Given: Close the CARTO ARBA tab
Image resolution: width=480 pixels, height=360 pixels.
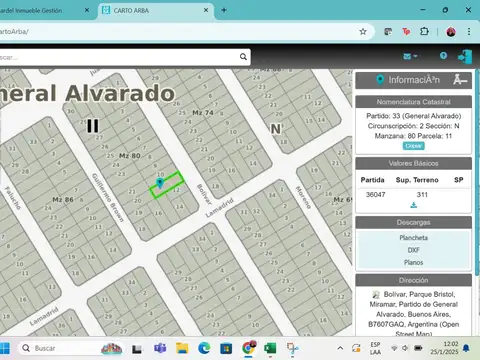Looking at the screenshot, I should click(206, 10).
